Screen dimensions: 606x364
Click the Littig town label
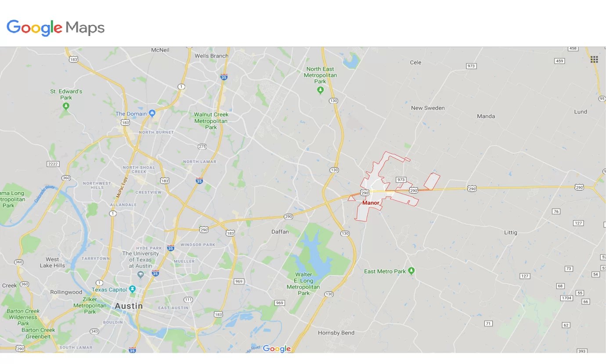[x=511, y=232]
